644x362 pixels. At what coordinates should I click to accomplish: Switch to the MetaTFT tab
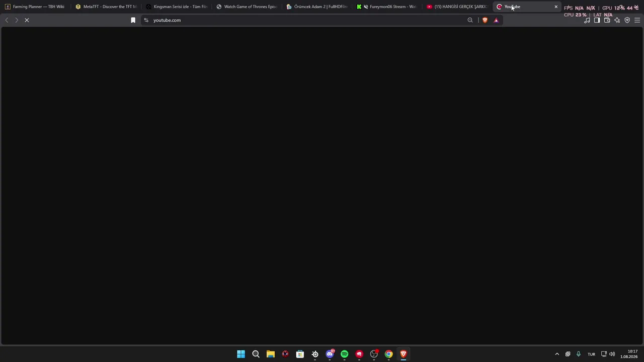click(106, 7)
